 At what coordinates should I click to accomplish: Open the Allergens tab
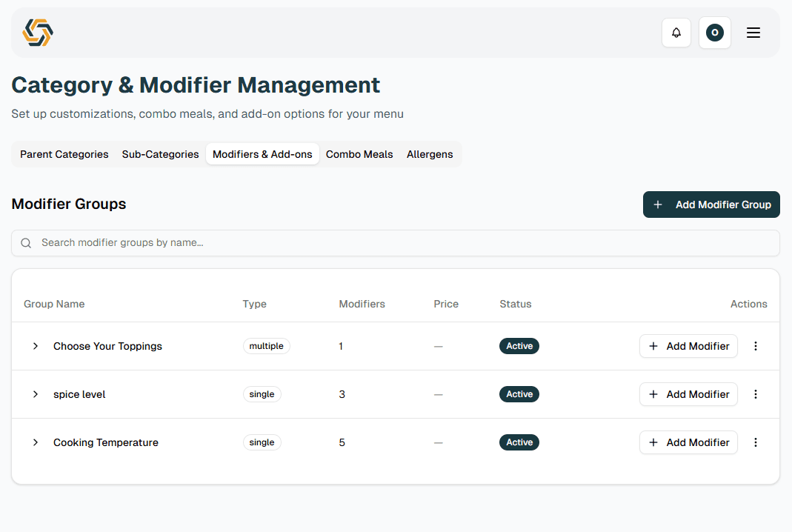pos(430,154)
